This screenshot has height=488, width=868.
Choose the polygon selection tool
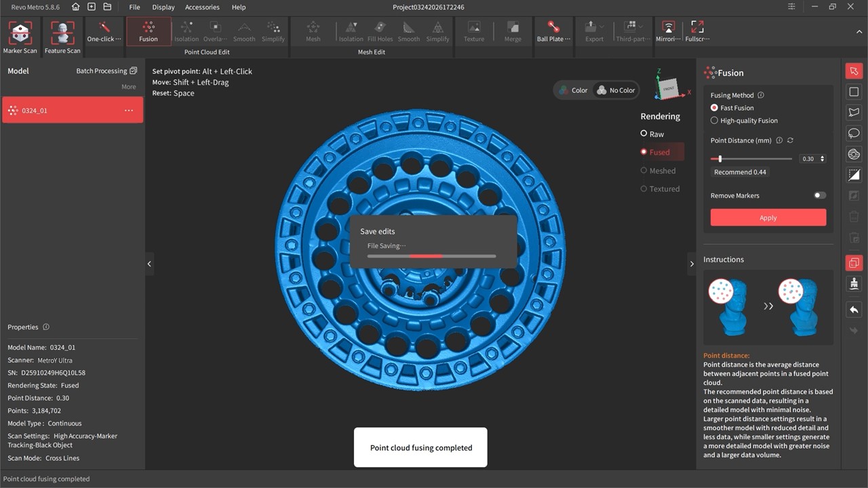(854, 113)
